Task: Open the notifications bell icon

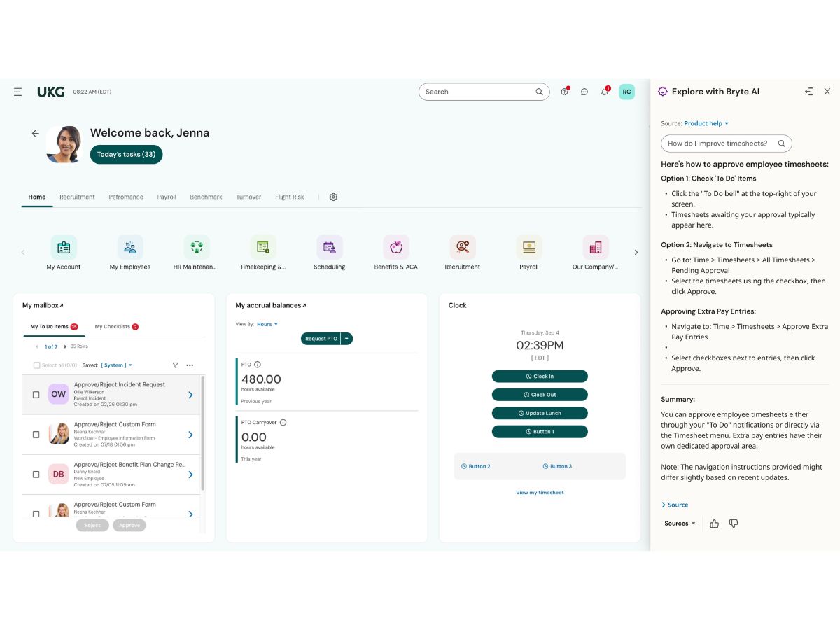Action: [x=605, y=92]
